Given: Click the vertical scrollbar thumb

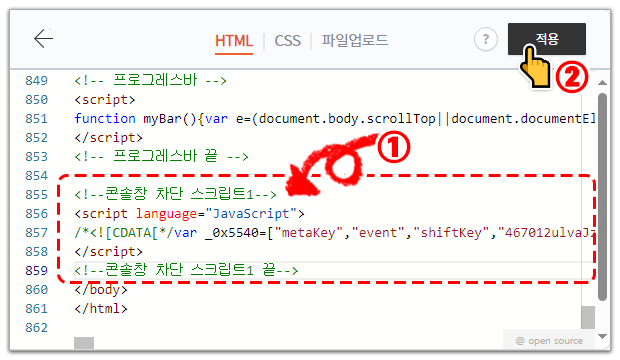Looking at the screenshot, I should [602, 197].
